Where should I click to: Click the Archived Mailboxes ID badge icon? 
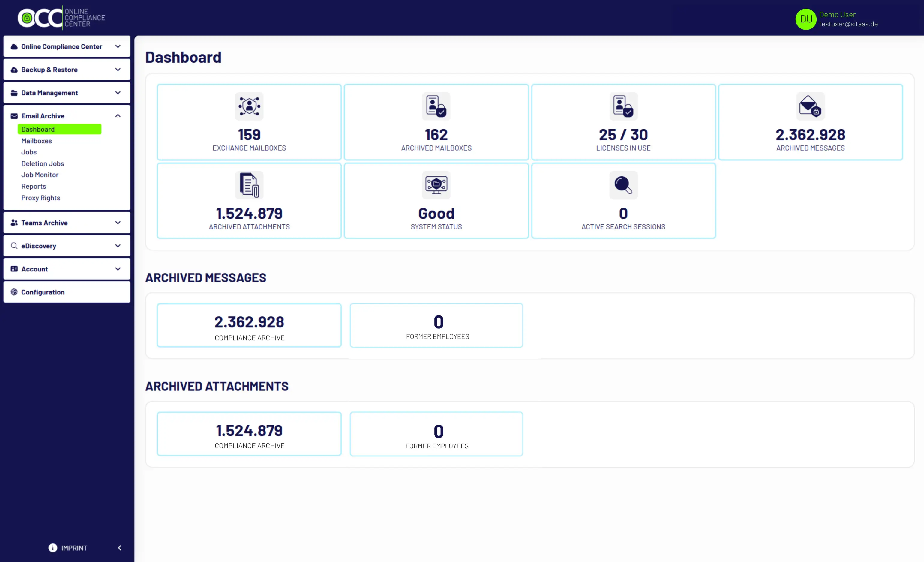point(436,106)
